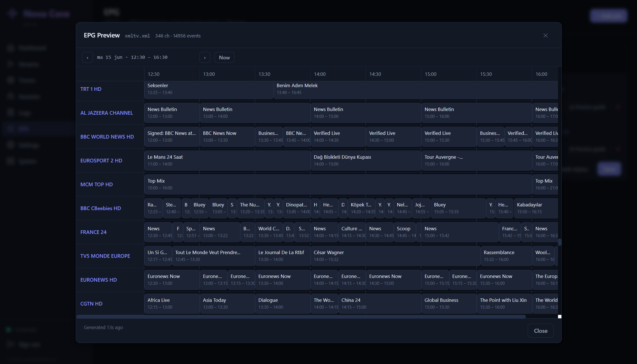
Task: Select César Wagner 14:00 – 15:32
Action: pos(395,256)
